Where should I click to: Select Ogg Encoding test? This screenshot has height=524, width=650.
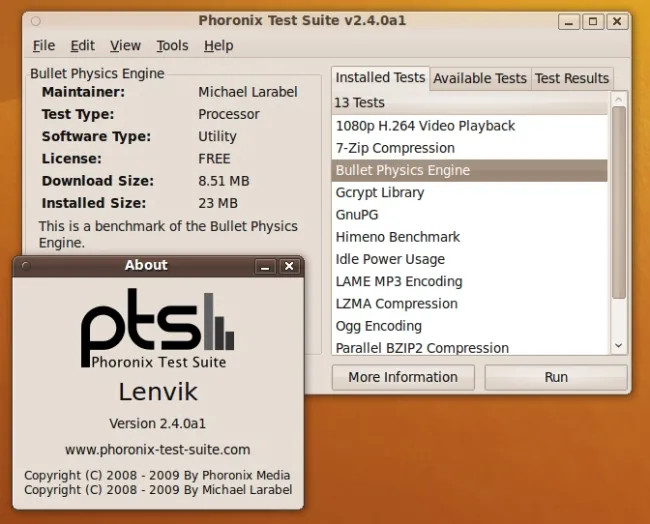469,326
